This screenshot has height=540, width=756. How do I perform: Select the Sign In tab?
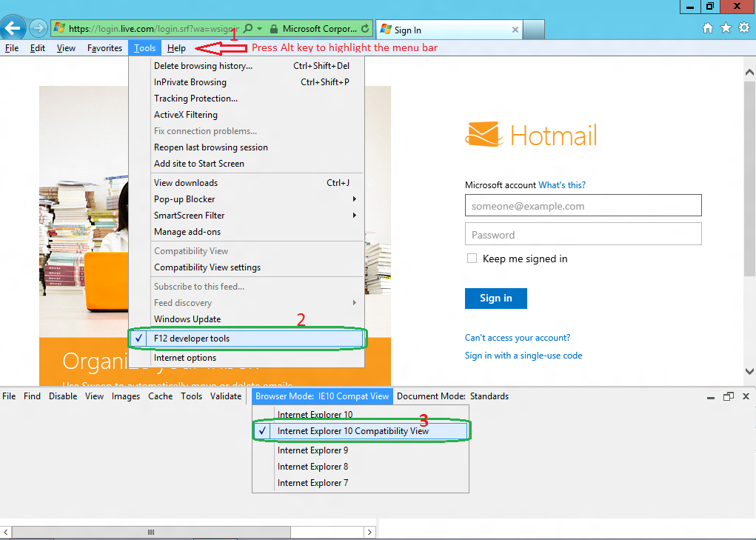(x=449, y=30)
